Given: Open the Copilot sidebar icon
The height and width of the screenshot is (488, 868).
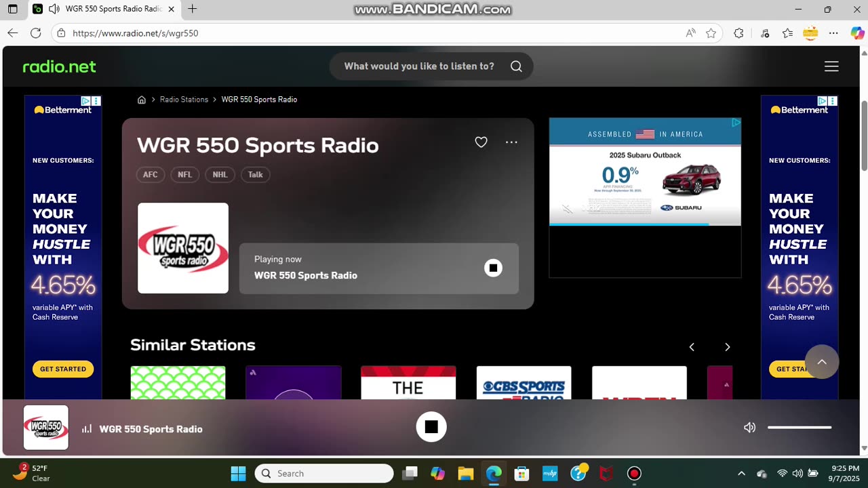Looking at the screenshot, I should (x=857, y=33).
